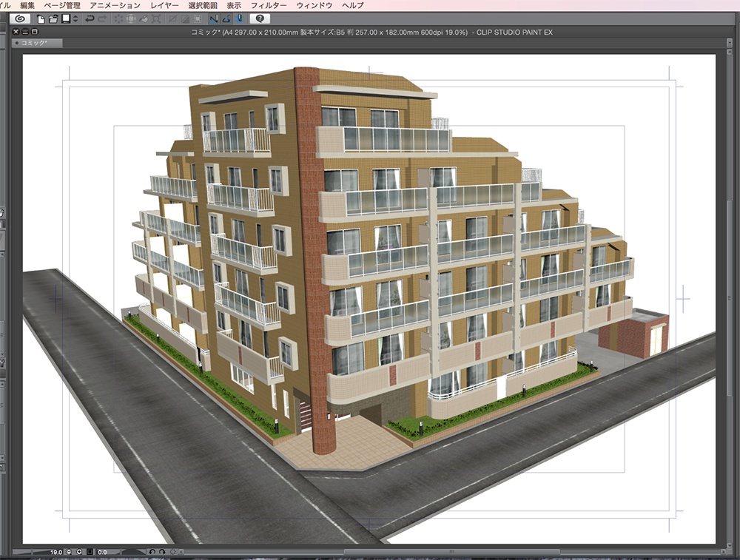
Task: Click the Clear outside selection icon
Action: pyautogui.click(x=131, y=19)
